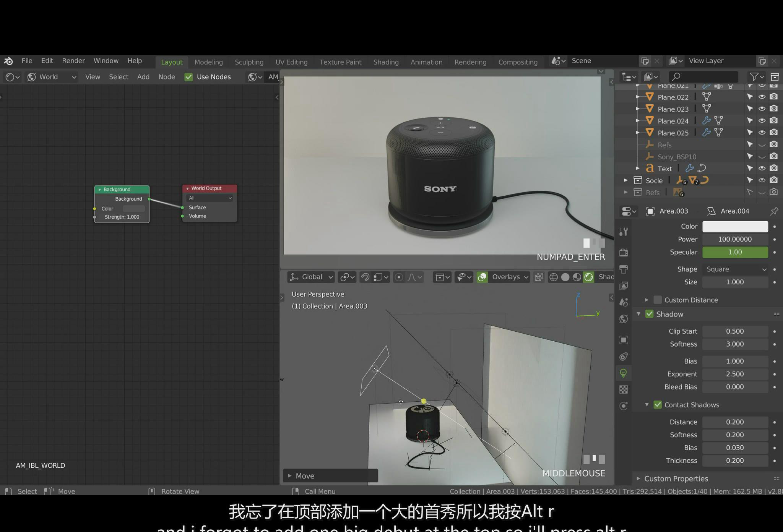Select Rendered viewport shading mode
Image resolution: width=783 pixels, height=532 pixels.
[589, 277]
